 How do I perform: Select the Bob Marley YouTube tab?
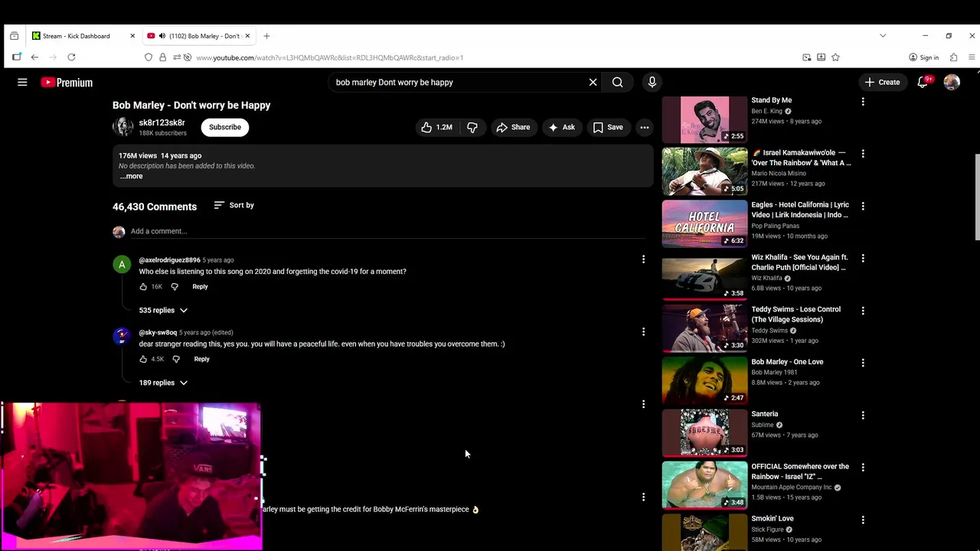pyautogui.click(x=199, y=36)
